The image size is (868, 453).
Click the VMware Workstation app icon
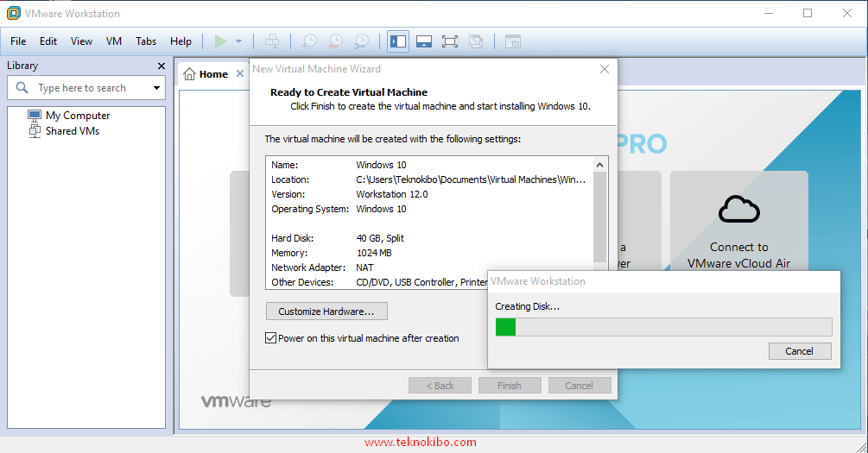coord(13,13)
